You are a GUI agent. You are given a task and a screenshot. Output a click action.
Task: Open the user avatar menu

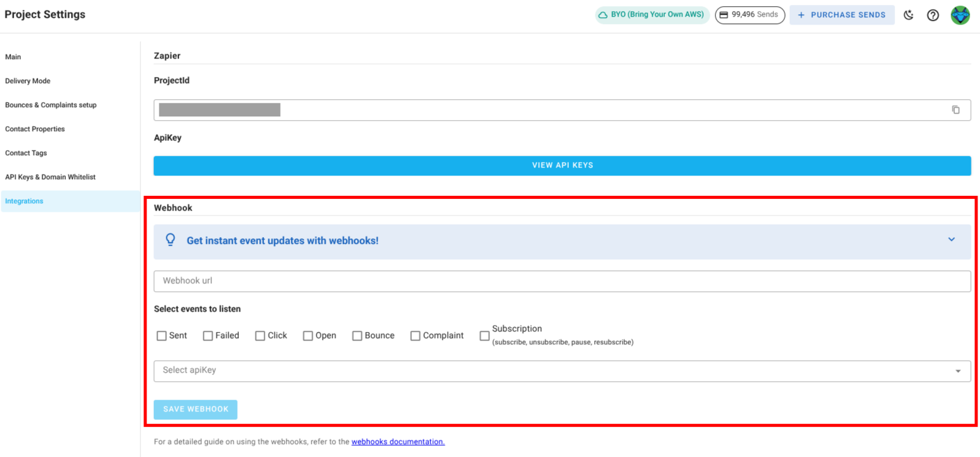click(x=960, y=15)
